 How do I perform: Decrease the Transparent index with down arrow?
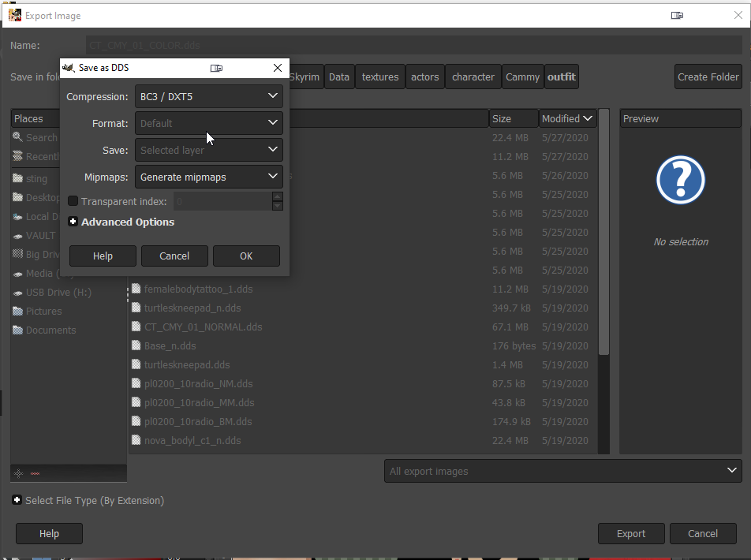click(278, 206)
